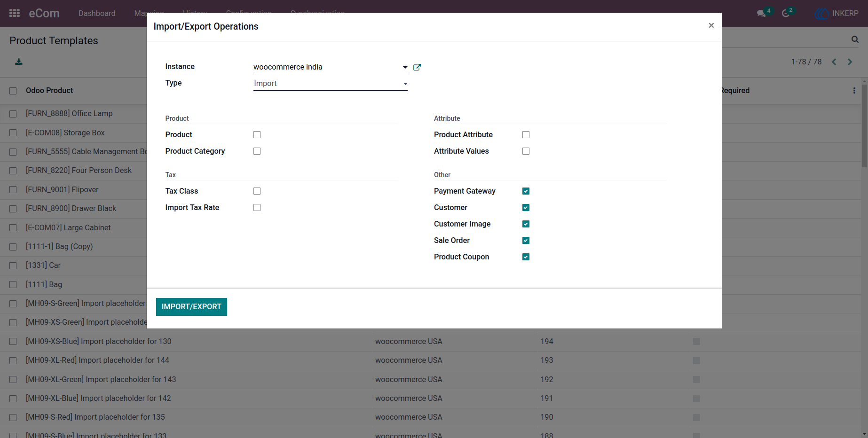868x438 pixels.
Task: Select the Office Lamp row checkbox
Action: pyautogui.click(x=13, y=114)
